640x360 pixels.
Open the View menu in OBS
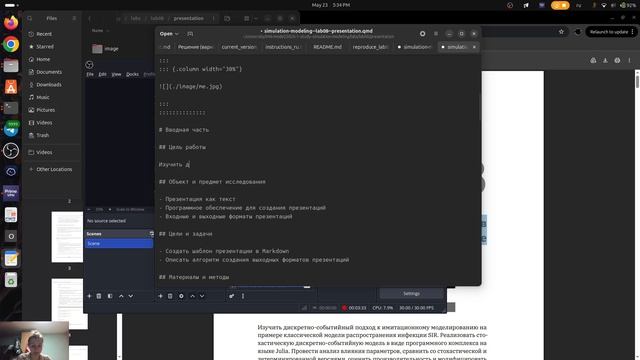(x=116, y=74)
